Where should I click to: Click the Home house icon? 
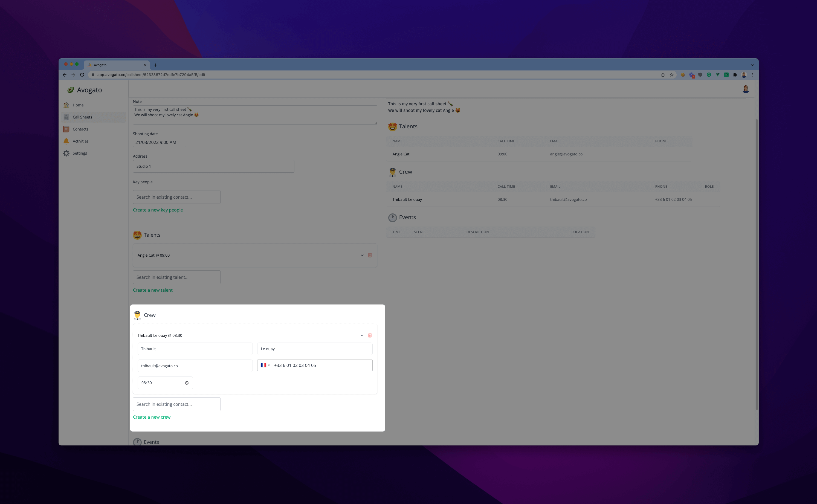(x=66, y=105)
